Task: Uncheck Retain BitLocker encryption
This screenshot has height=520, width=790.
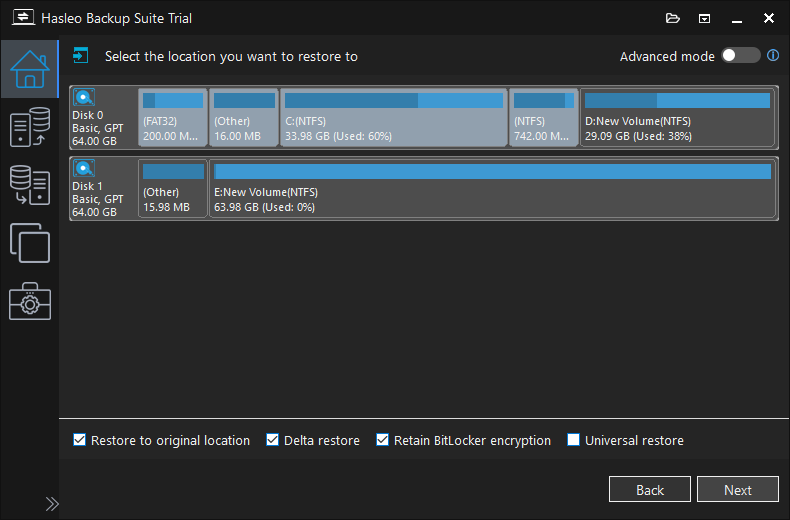Action: [x=382, y=440]
